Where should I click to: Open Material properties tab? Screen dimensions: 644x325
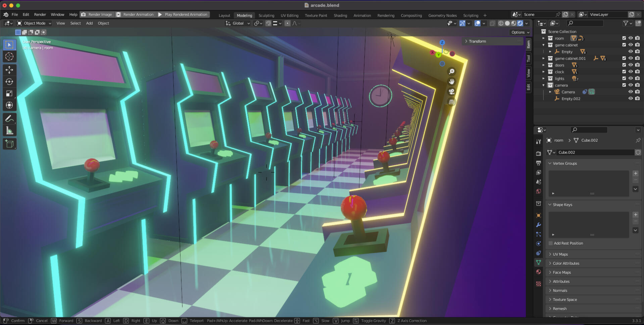(x=539, y=272)
